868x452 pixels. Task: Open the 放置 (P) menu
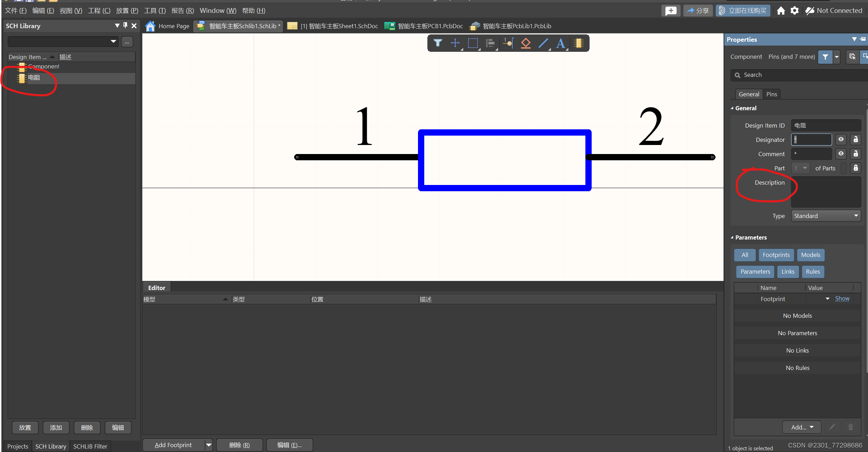click(127, 11)
